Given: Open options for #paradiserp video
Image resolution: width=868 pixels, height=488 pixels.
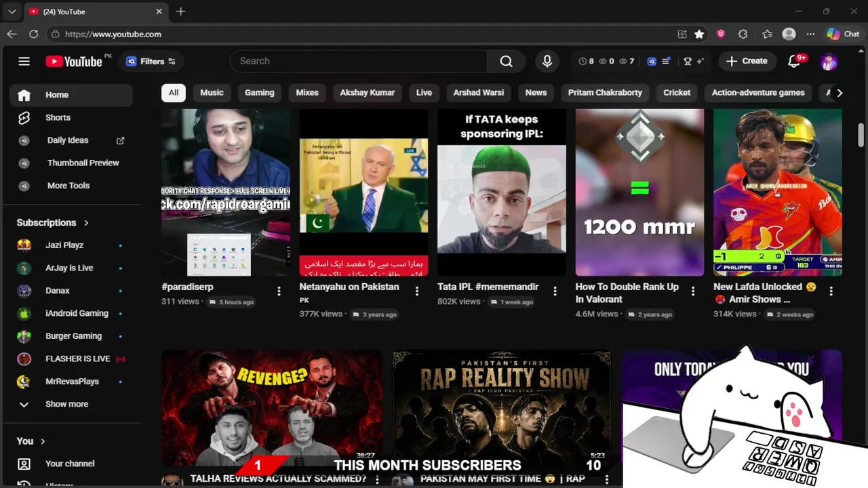Looking at the screenshot, I should [x=279, y=291].
